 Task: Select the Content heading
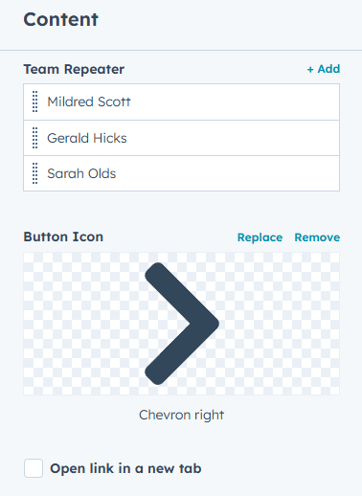coord(61,19)
